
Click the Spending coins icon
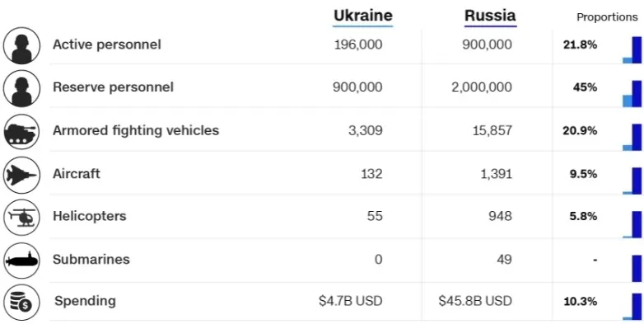click(21, 303)
